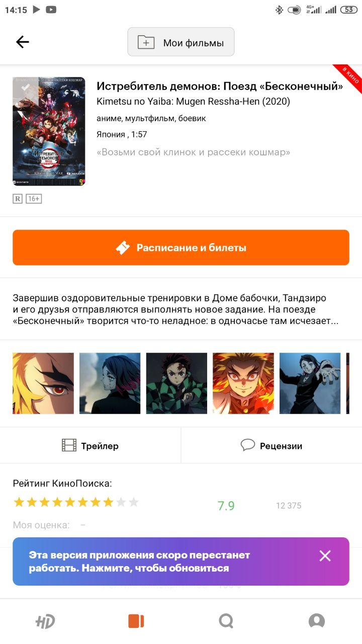362x644 pixels.
Task: Open search via magnifier icon
Action: pos(226,621)
